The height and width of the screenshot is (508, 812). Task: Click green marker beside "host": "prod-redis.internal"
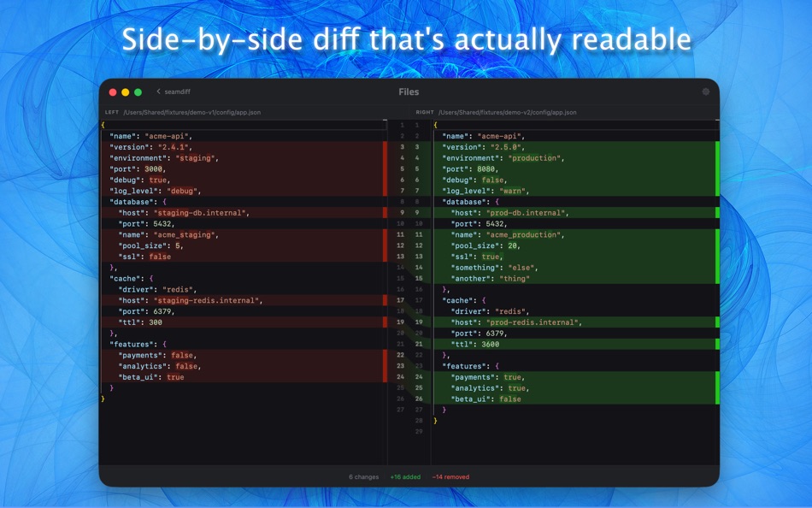tap(716, 322)
